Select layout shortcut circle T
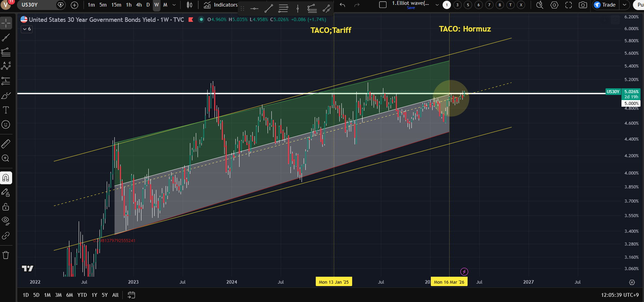This screenshot has width=644, height=302. click(510, 5)
